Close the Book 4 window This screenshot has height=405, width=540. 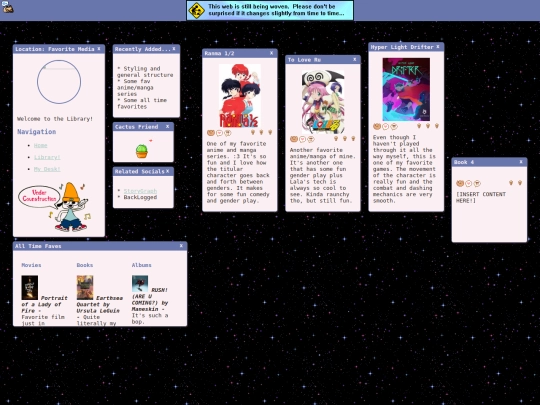point(521,162)
